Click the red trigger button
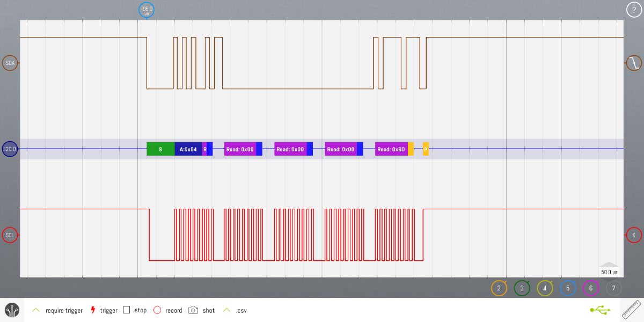This screenshot has height=322, width=644. 93,310
